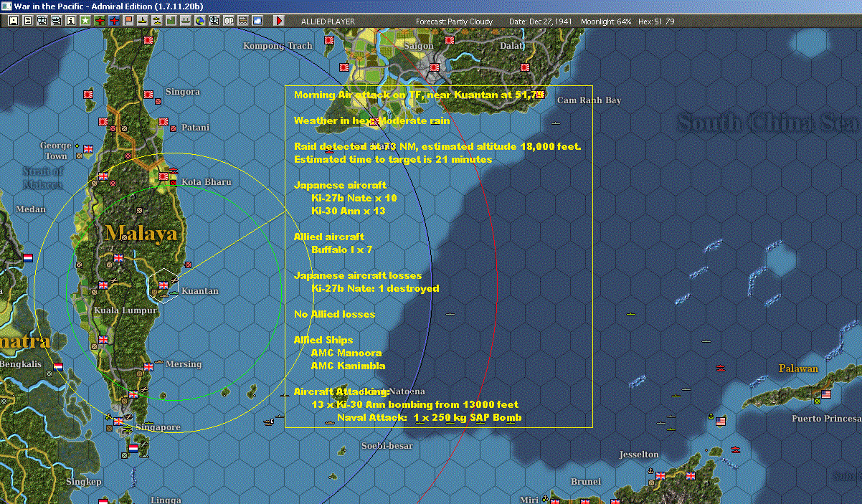
Task: Select the red plane on green icon
Action: 100,21
